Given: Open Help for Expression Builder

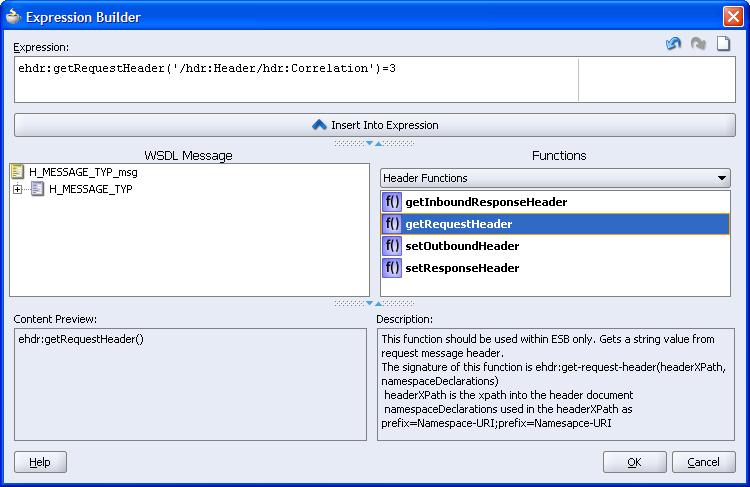Looking at the screenshot, I should [40, 462].
